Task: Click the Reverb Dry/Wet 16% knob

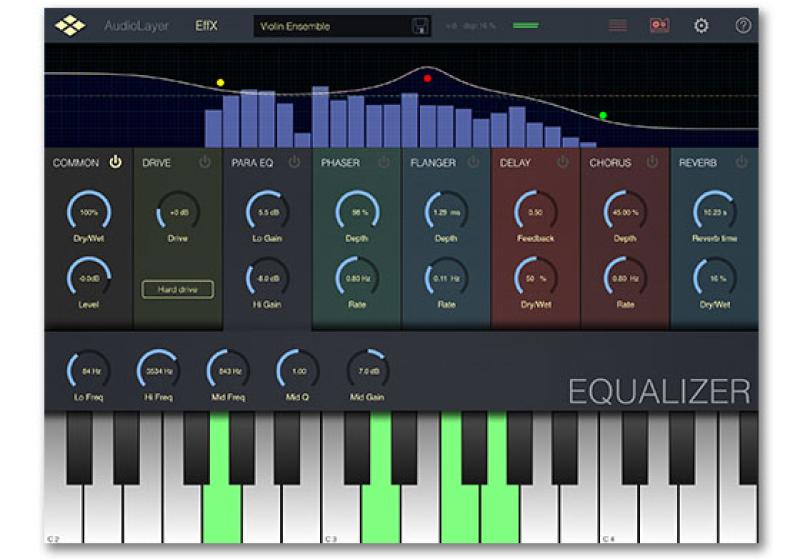Action: coord(715,278)
